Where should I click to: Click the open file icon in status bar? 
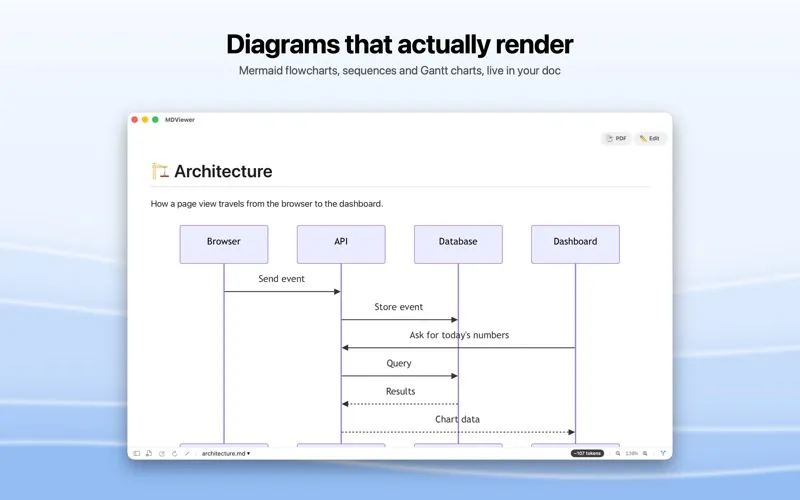tap(149, 453)
